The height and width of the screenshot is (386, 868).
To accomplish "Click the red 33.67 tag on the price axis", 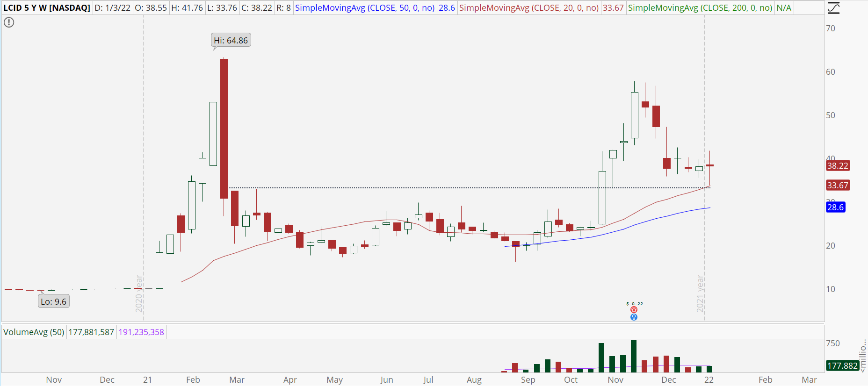I will 838,186.
